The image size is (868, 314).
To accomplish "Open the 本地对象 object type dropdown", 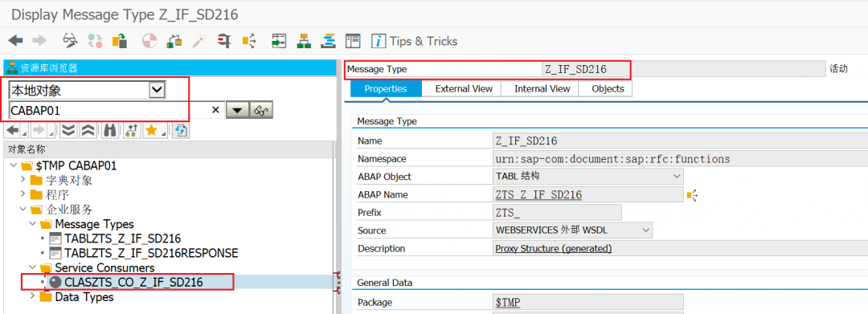I will (x=158, y=90).
